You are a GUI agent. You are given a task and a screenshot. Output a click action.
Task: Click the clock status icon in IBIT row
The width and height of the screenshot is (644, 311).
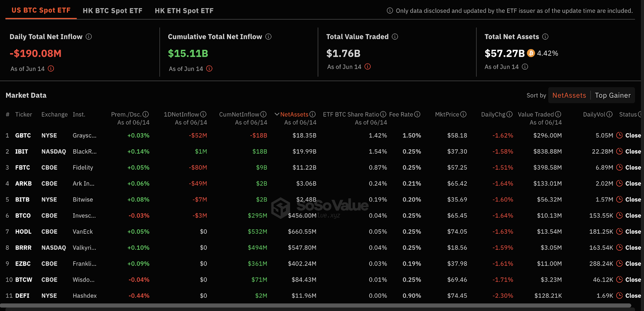point(619,151)
